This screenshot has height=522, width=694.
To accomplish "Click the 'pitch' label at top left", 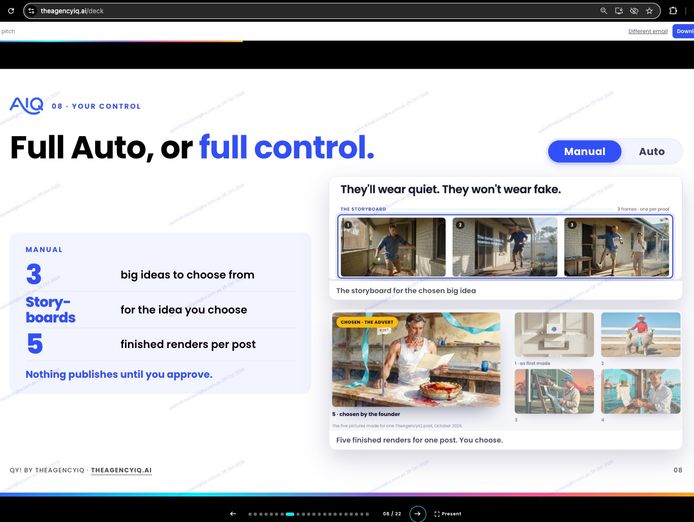I will pos(8,31).
